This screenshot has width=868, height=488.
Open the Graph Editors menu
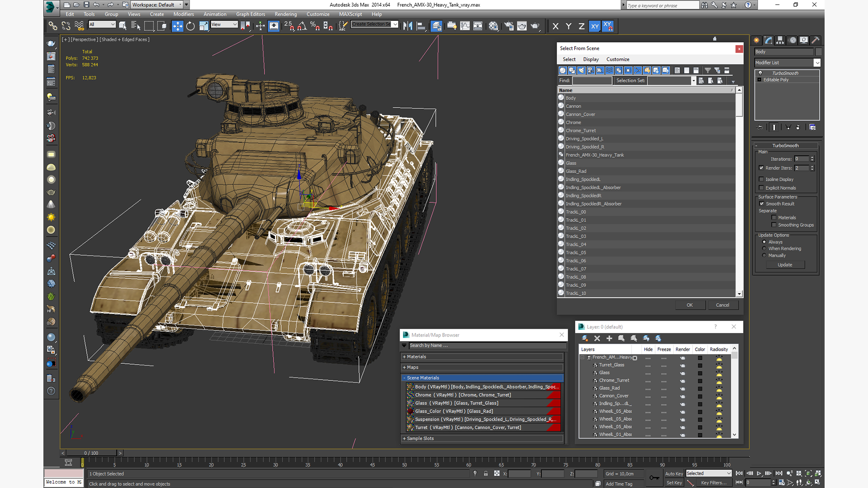click(x=250, y=14)
